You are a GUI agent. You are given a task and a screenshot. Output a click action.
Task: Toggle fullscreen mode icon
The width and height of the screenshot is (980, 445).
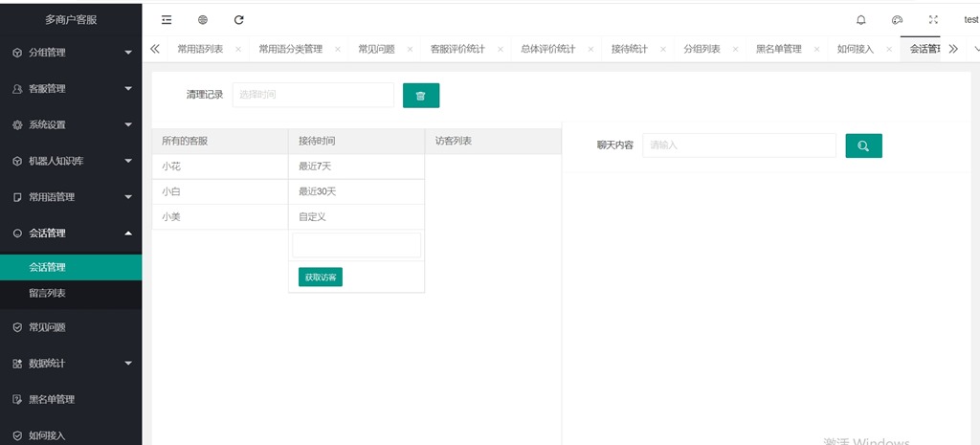pyautogui.click(x=933, y=20)
